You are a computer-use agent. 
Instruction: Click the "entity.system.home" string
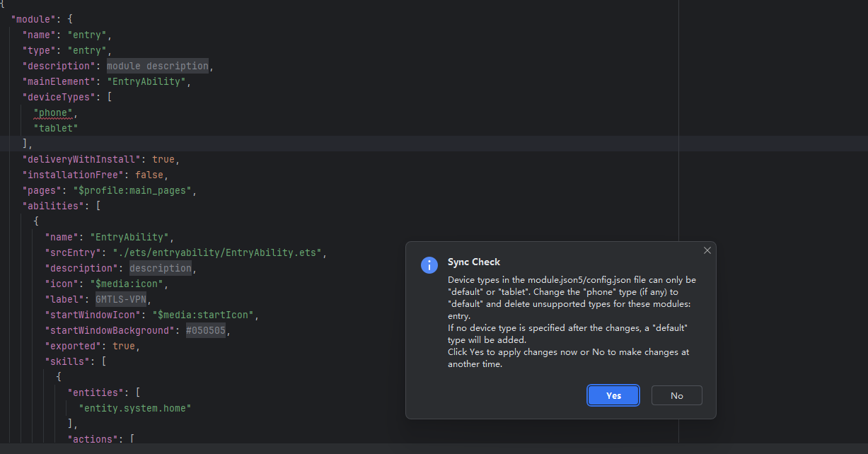(135, 408)
